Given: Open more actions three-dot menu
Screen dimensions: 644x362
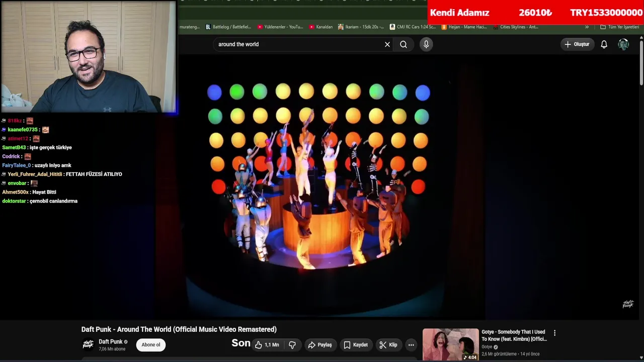Looking at the screenshot, I should click(411, 345).
